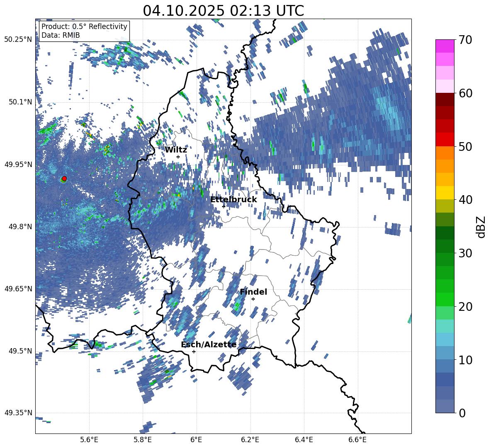Click the 6.2°E longitude tick label

250,440
